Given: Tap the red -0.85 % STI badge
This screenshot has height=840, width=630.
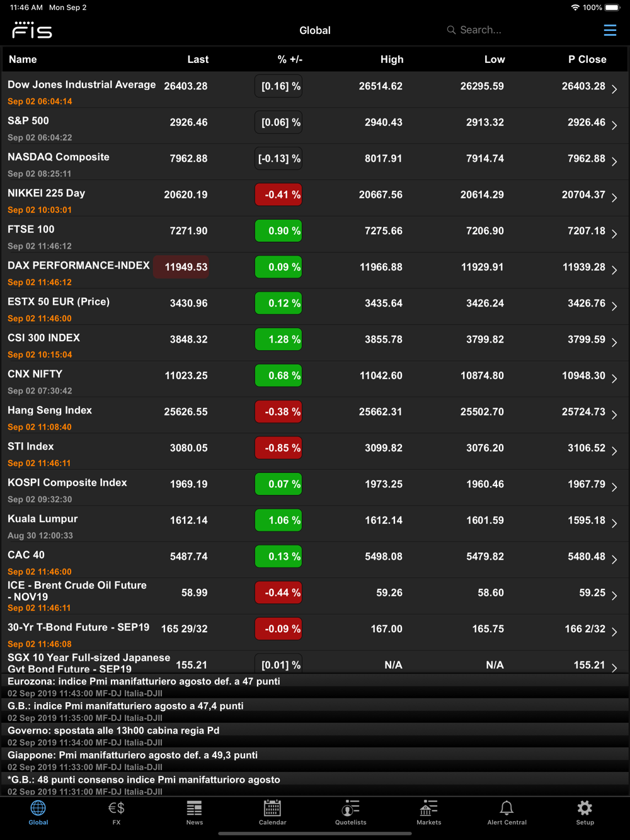Looking at the screenshot, I should [278, 448].
